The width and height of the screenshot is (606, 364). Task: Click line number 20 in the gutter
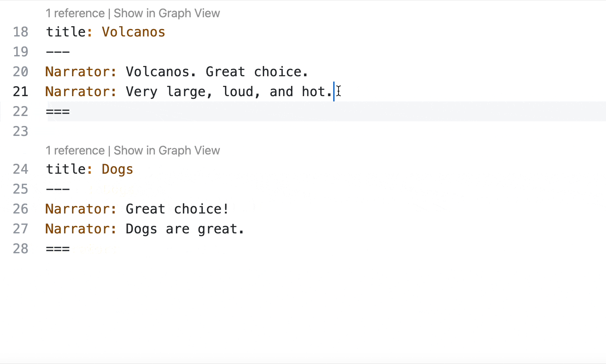coord(21,72)
